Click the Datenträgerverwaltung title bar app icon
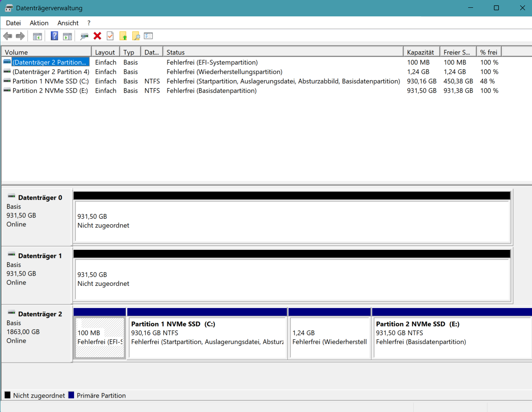 point(9,8)
